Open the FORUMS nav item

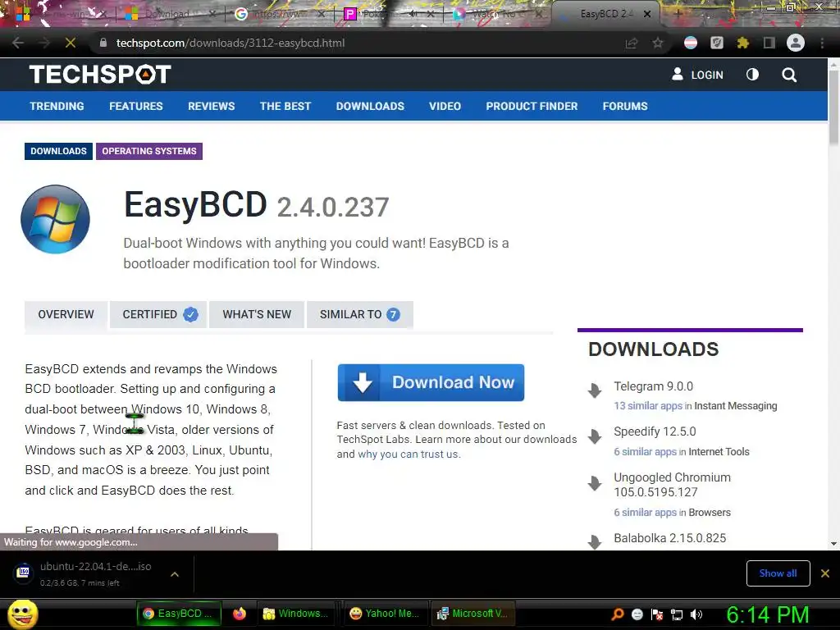click(x=625, y=106)
